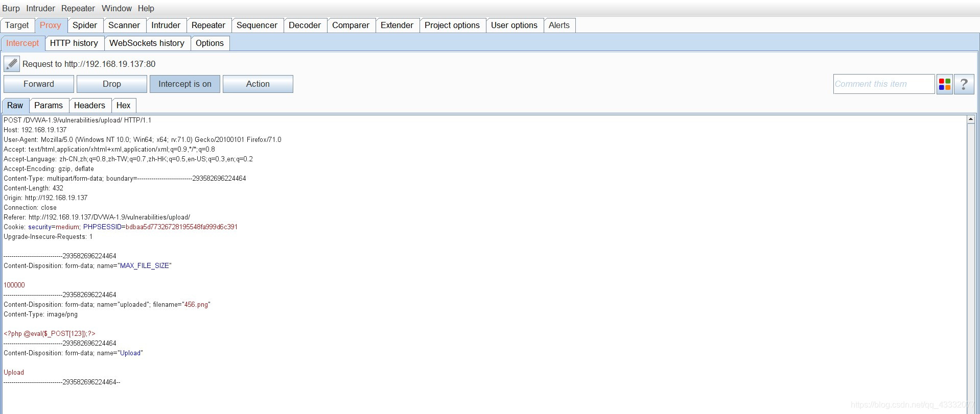The width and height of the screenshot is (980, 414).
Task: Click the pencil edit target icon
Action: [11, 64]
